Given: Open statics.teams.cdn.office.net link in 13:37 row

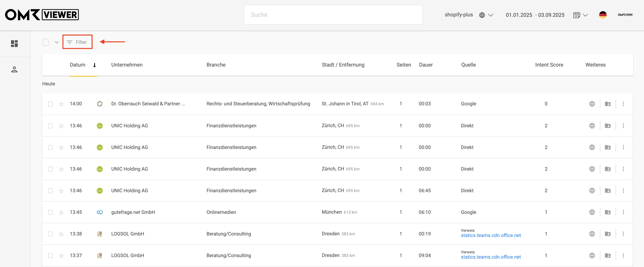Looking at the screenshot, I should (491, 257).
